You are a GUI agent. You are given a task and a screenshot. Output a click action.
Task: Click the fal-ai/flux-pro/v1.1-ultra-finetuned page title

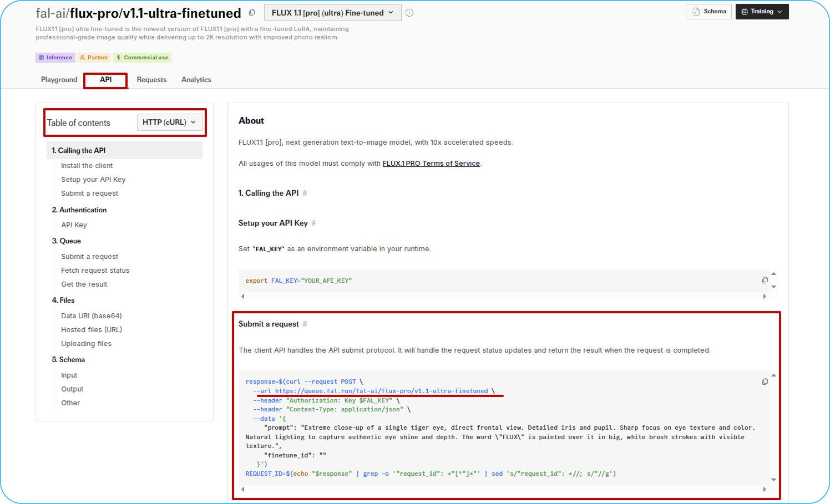click(x=139, y=13)
